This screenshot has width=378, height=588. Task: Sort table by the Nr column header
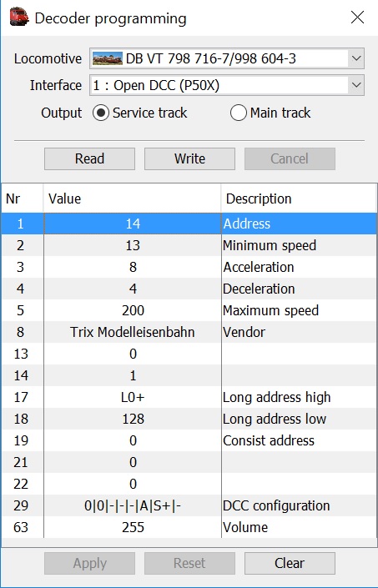(x=23, y=199)
